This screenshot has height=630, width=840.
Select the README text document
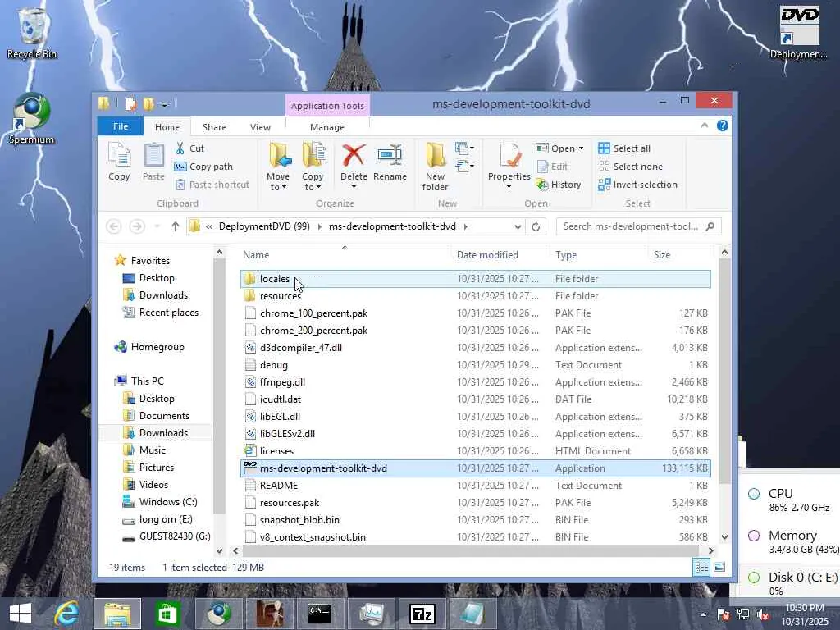tap(475, 486)
